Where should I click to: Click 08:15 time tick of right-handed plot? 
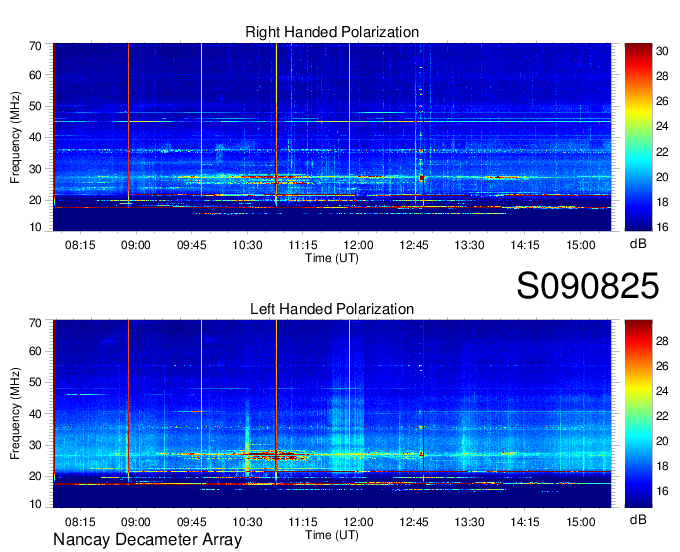(80, 245)
